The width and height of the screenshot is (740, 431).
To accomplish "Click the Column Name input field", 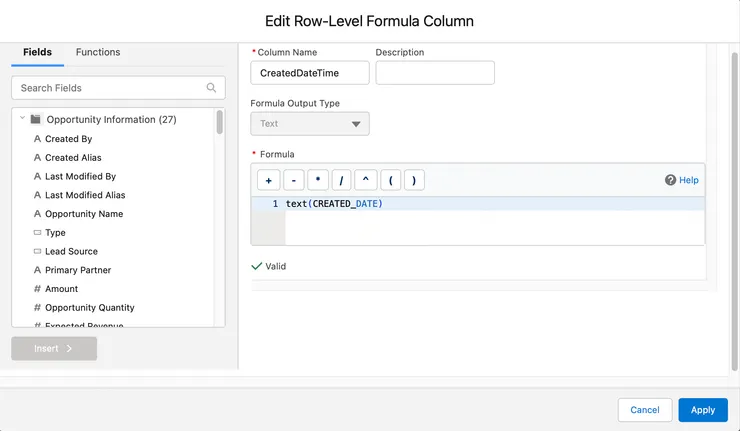I will point(310,73).
